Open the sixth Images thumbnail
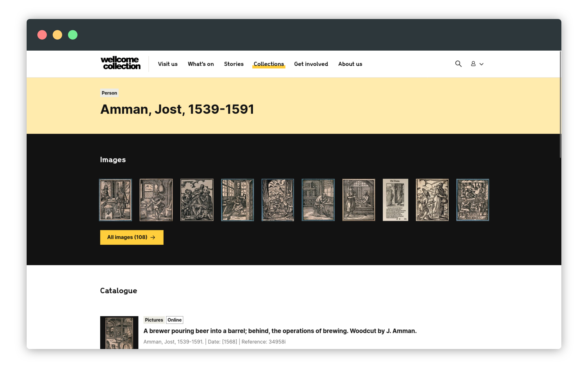Screen dimensions: 588x368 coord(318,200)
